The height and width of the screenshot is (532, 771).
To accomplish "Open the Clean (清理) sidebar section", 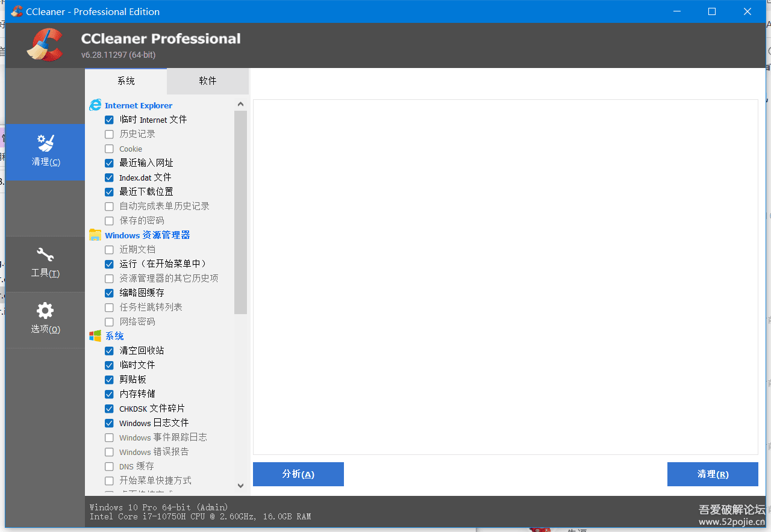I will click(x=45, y=152).
